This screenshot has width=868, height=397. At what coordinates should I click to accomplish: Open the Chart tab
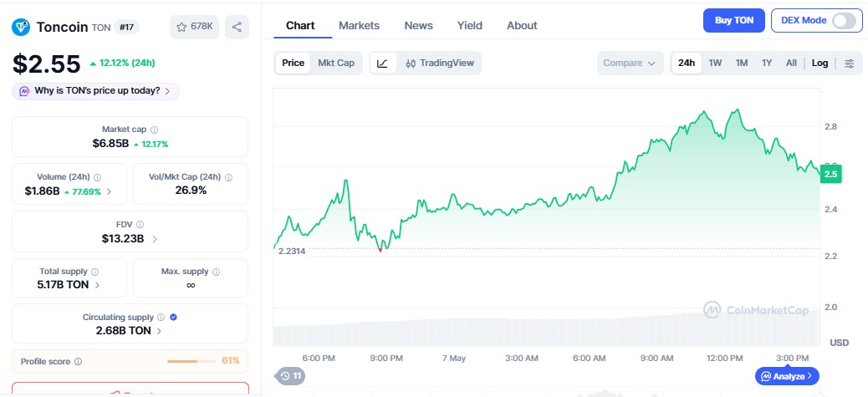tap(300, 25)
